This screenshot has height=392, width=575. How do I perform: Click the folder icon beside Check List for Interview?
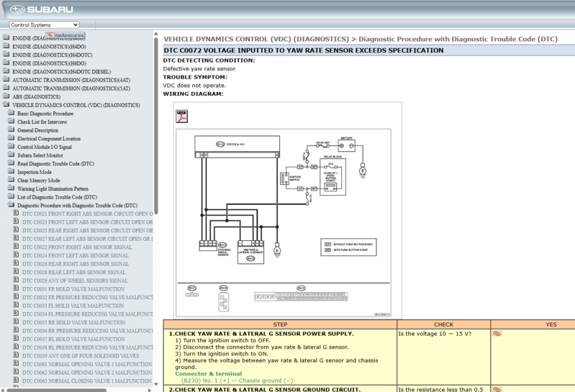(x=12, y=122)
